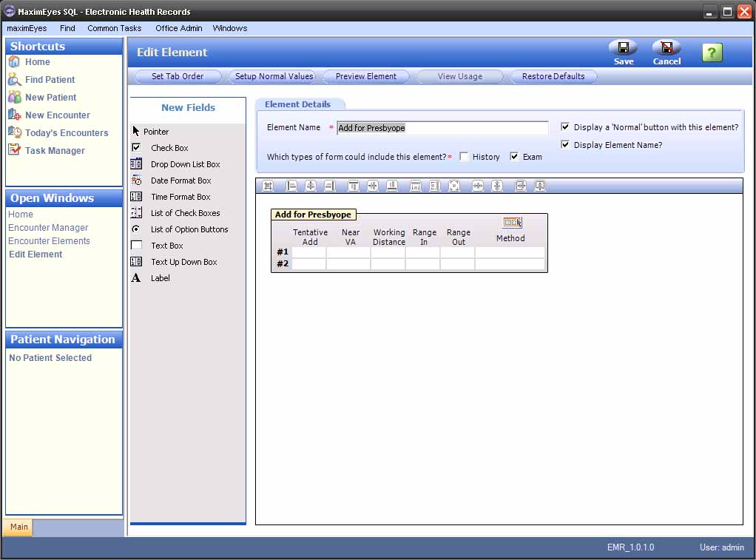Viewport: 756px width, 560px height.
Task: Open the Task Manager shortcut
Action: tap(47, 150)
